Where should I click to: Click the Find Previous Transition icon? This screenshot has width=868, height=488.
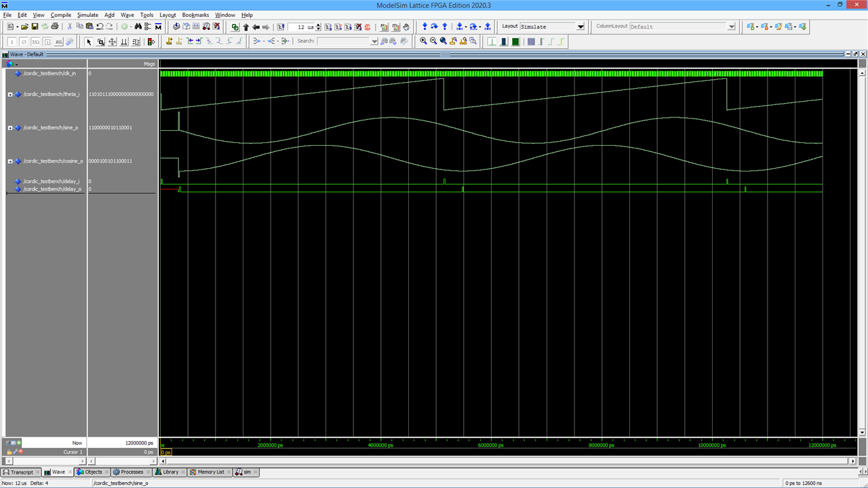coord(189,41)
